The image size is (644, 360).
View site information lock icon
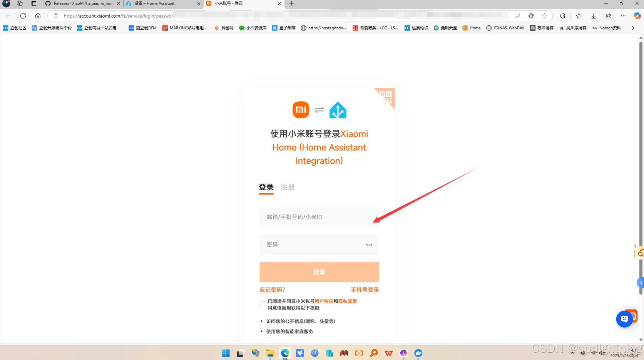click(56, 16)
